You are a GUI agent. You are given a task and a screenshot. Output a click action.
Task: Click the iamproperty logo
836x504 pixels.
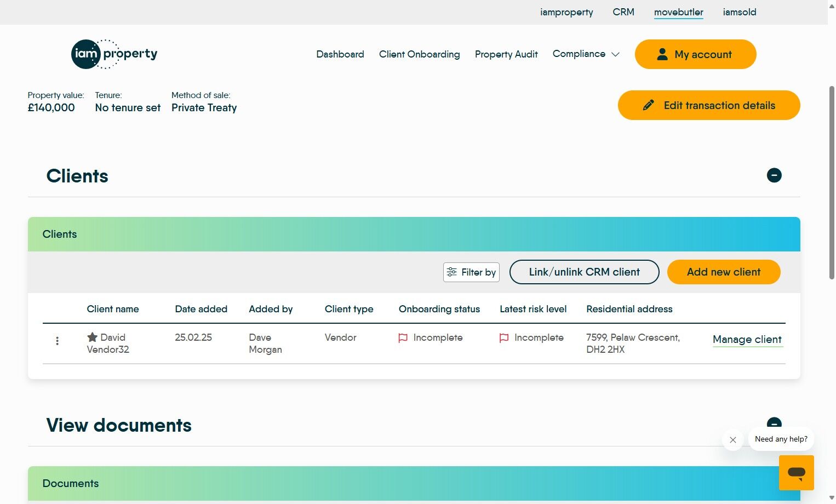(x=114, y=54)
